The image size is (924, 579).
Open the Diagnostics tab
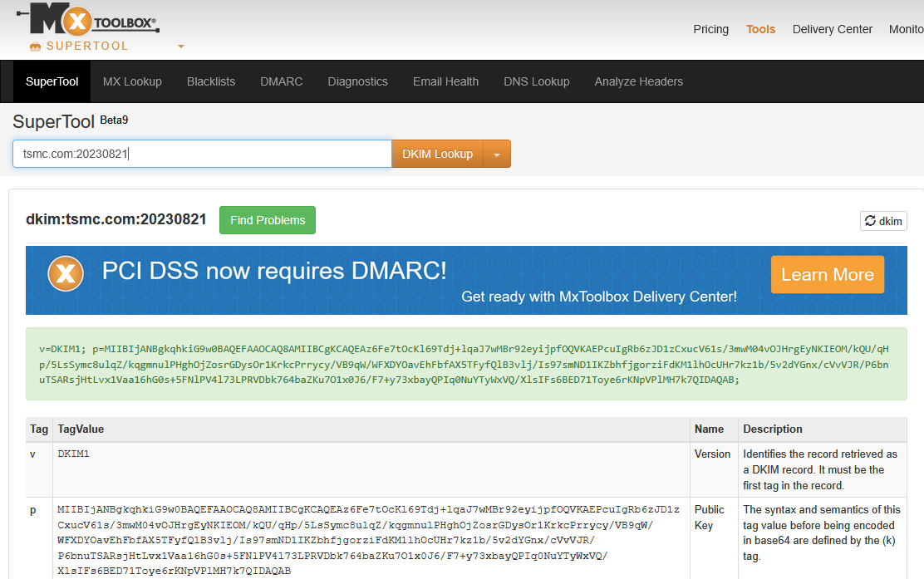[x=357, y=81]
